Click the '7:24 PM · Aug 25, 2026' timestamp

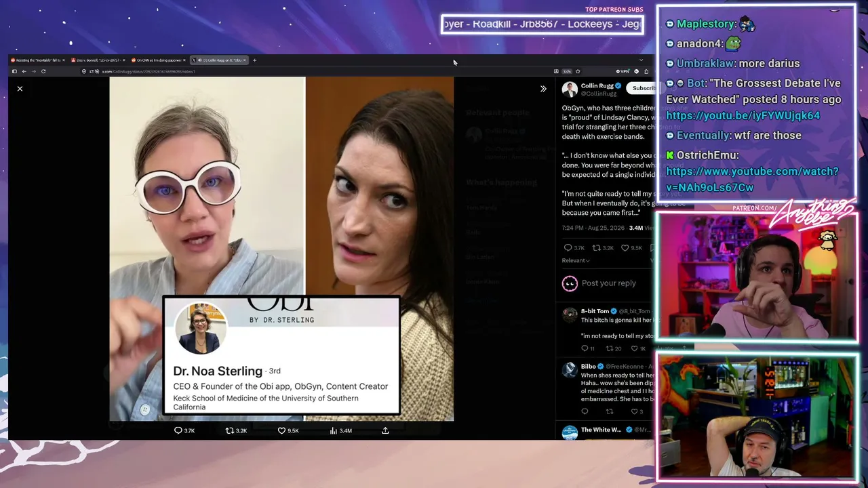point(593,228)
